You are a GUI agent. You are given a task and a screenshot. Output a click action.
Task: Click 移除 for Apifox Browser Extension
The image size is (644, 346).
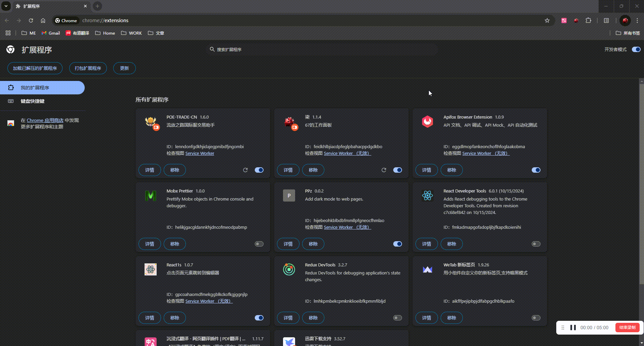point(452,170)
